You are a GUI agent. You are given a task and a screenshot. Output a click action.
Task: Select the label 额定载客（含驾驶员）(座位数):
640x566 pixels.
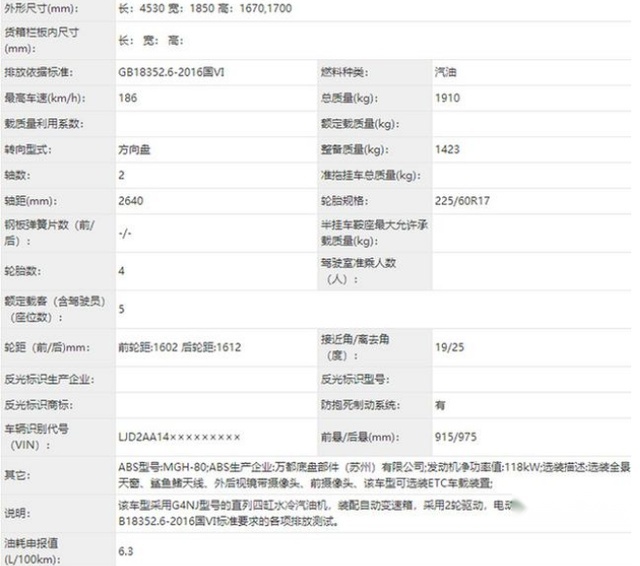click(x=55, y=309)
